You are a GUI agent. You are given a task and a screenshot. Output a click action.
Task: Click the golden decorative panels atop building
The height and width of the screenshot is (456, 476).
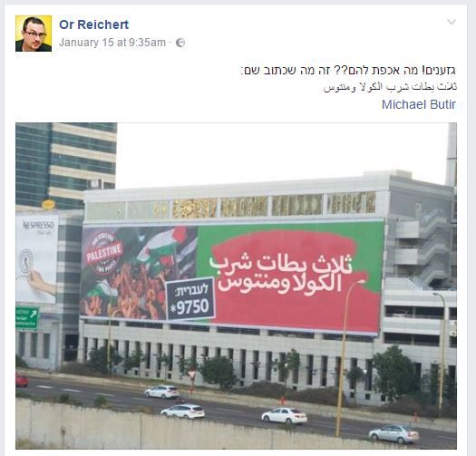pos(273,206)
